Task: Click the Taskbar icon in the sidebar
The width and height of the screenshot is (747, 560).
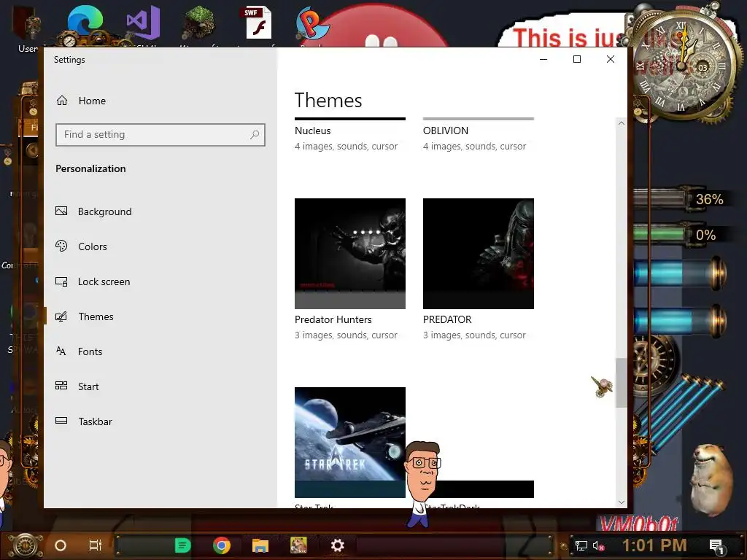Action: pyautogui.click(x=61, y=421)
